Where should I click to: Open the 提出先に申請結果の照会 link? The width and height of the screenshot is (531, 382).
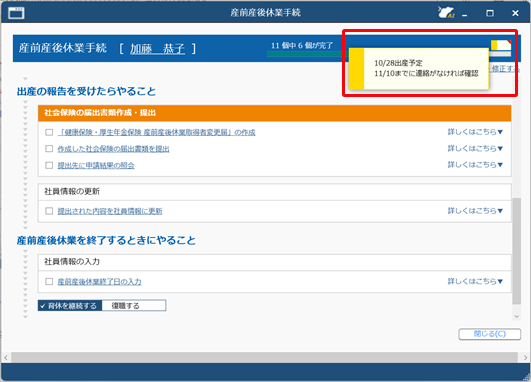pos(96,165)
